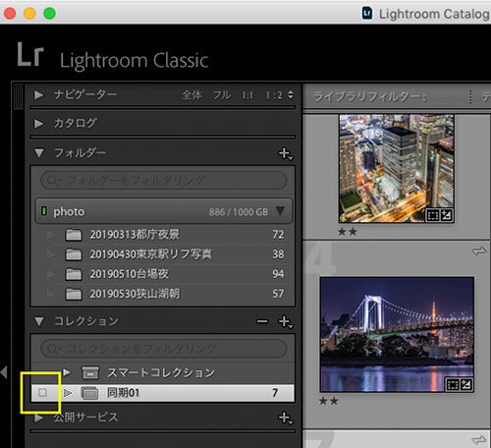Select folder 20190510台場夜
491x448 pixels.
click(164, 274)
